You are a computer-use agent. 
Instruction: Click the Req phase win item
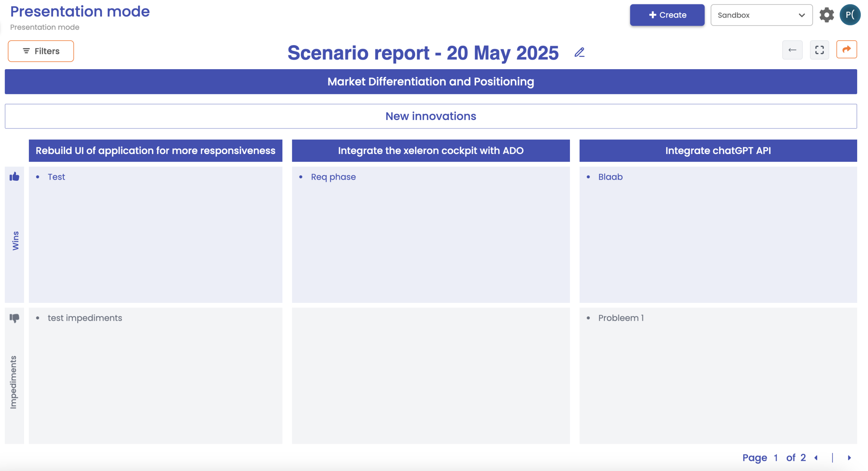[x=333, y=177]
